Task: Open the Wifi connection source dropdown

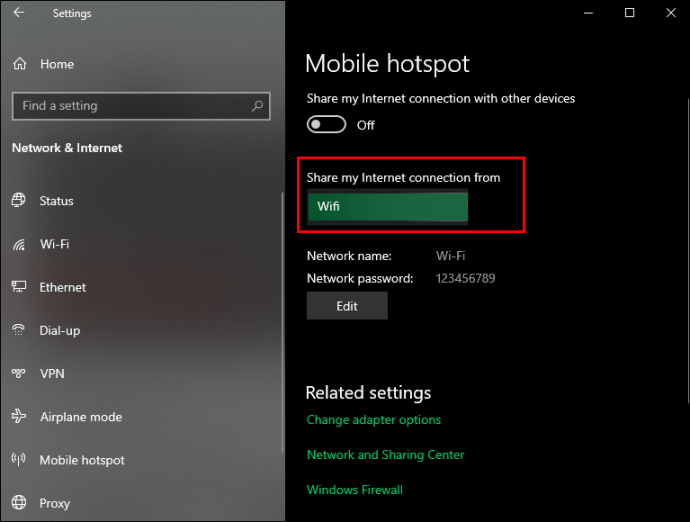Action: (x=387, y=206)
